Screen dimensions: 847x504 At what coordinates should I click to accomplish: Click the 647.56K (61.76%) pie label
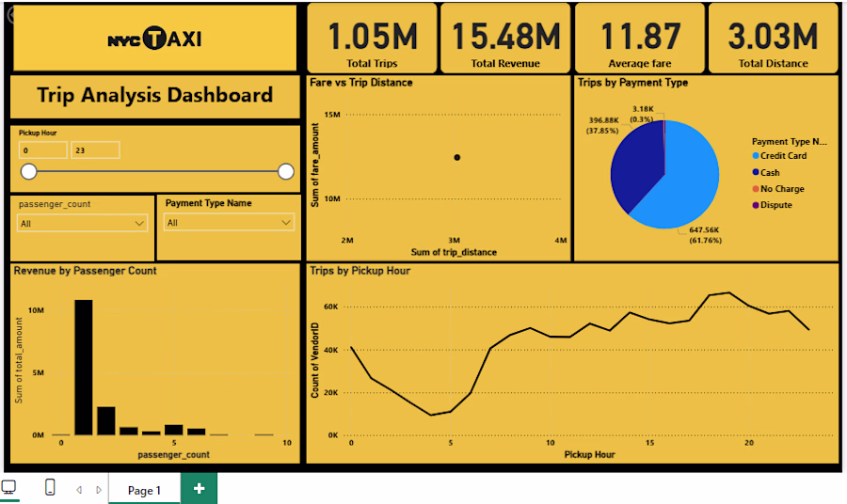[x=705, y=235]
